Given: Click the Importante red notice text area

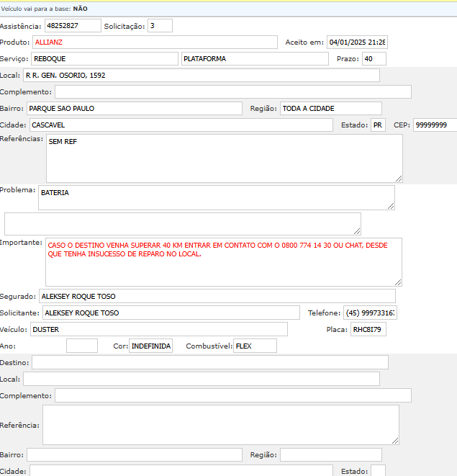Looking at the screenshot, I should [x=224, y=262].
